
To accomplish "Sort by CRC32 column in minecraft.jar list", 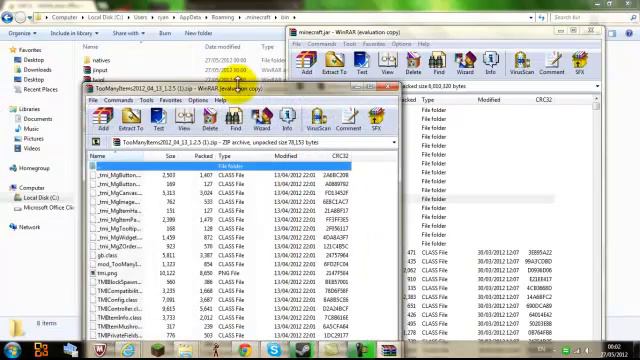I will pyautogui.click(x=544, y=100).
